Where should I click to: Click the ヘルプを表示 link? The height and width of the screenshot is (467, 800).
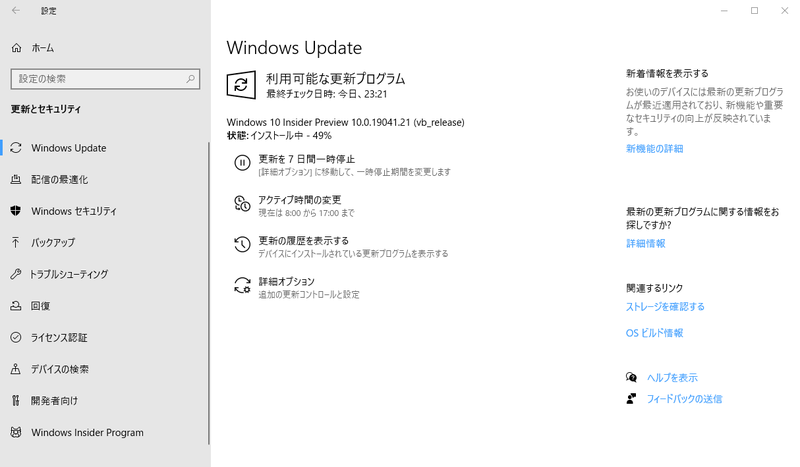click(672, 378)
